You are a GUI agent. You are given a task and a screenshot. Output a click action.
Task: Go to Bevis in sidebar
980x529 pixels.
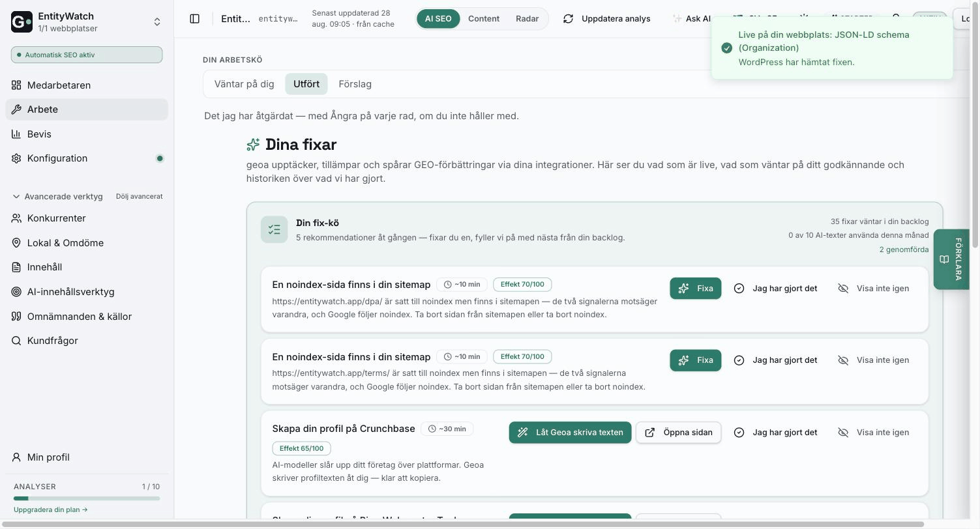pos(87,134)
